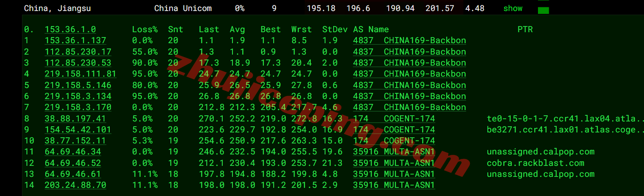This screenshot has width=644, height=196.
Task: Open IP link 154.54.42.101
Action: click(x=78, y=130)
